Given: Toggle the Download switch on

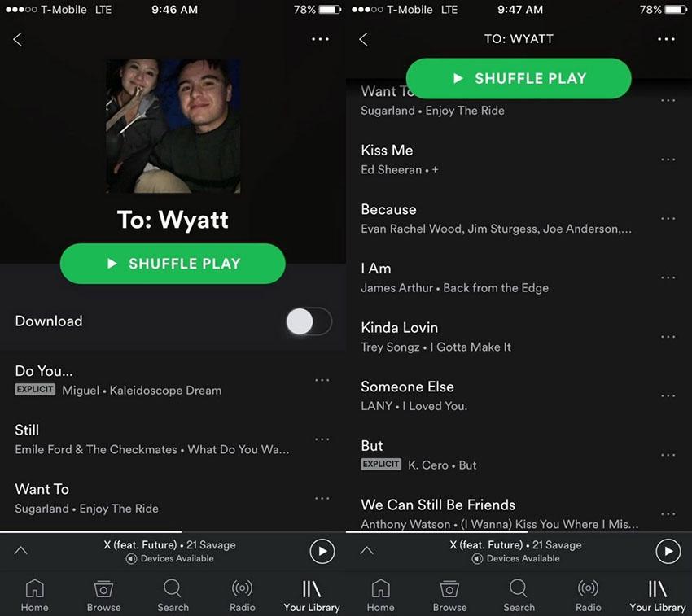Looking at the screenshot, I should [309, 321].
